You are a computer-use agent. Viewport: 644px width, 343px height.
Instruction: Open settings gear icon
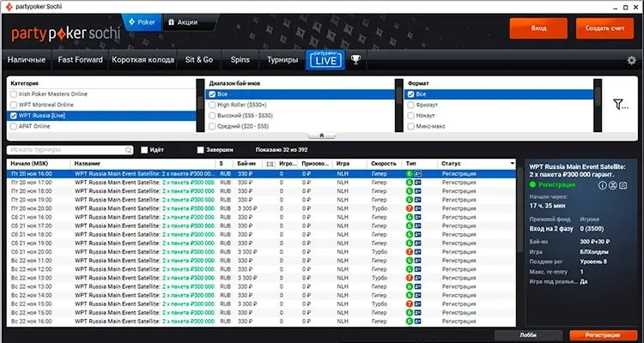[631, 60]
